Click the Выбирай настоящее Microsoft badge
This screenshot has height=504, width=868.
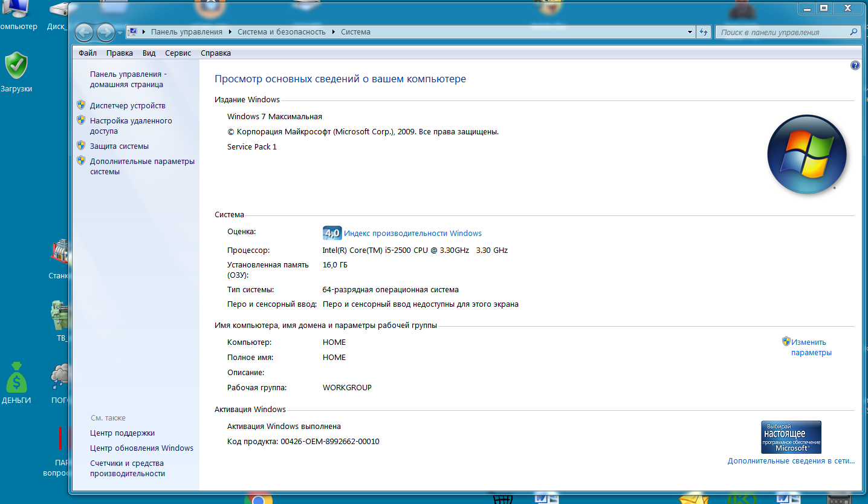pos(791,437)
